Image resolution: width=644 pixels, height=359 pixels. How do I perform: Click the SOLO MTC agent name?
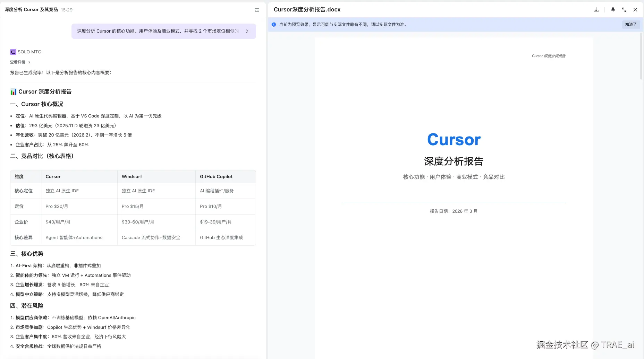(29, 52)
